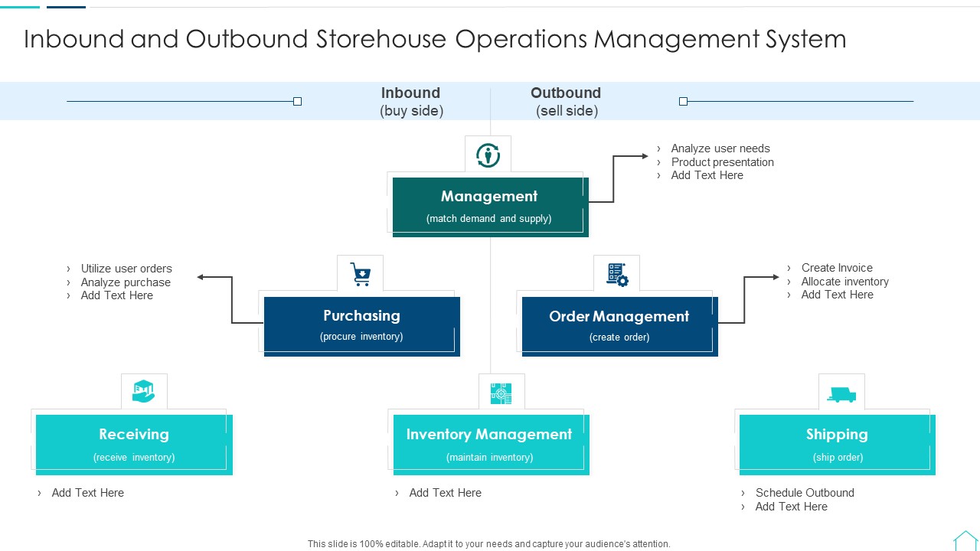The width and height of the screenshot is (980, 551).
Task: Click the Inventory Management grid icon
Action: point(501,393)
